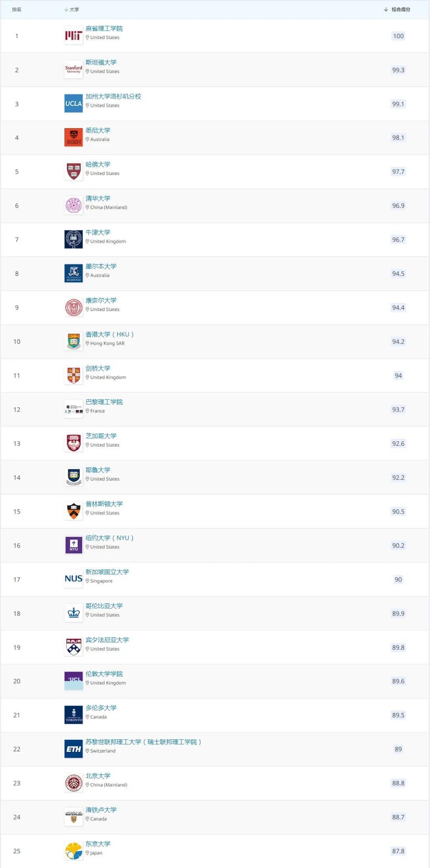The width and height of the screenshot is (430, 868).
Task: Click the 排名 column header
Action: click(x=17, y=10)
